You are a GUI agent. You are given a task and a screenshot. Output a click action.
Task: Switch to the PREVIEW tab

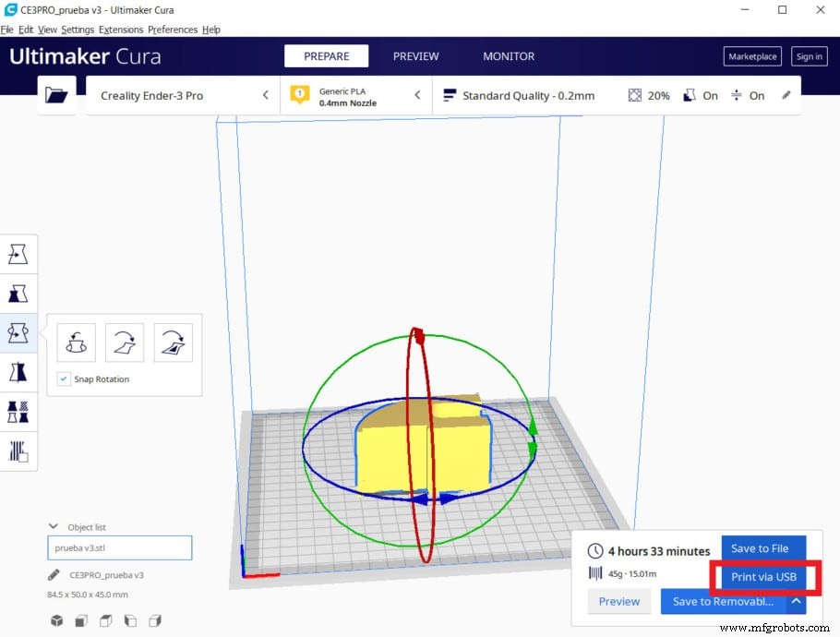(x=415, y=56)
